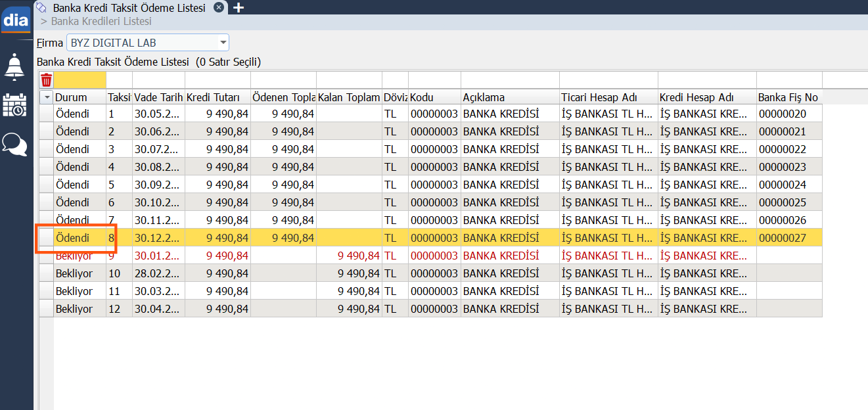
Task: Open the calendar with clock icon
Action: click(x=14, y=105)
